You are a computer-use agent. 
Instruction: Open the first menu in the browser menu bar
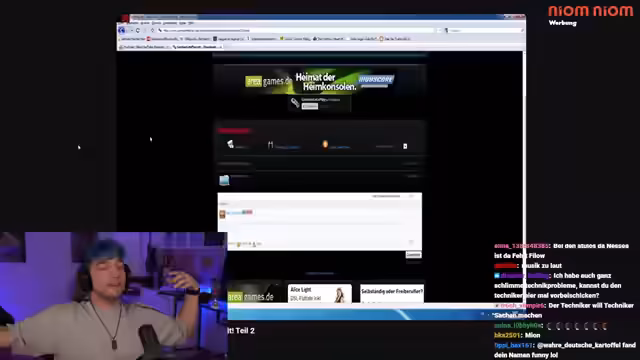(133, 23)
